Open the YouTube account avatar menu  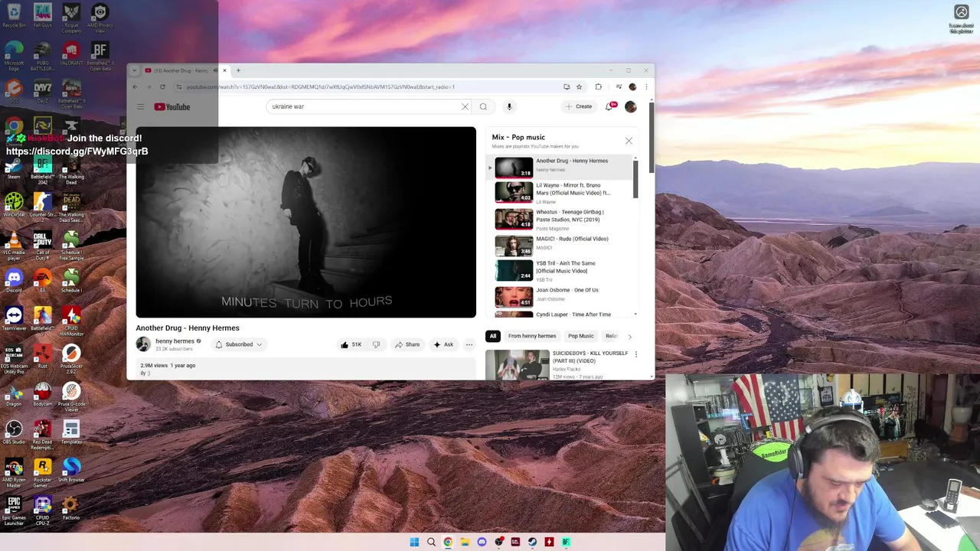tap(631, 107)
